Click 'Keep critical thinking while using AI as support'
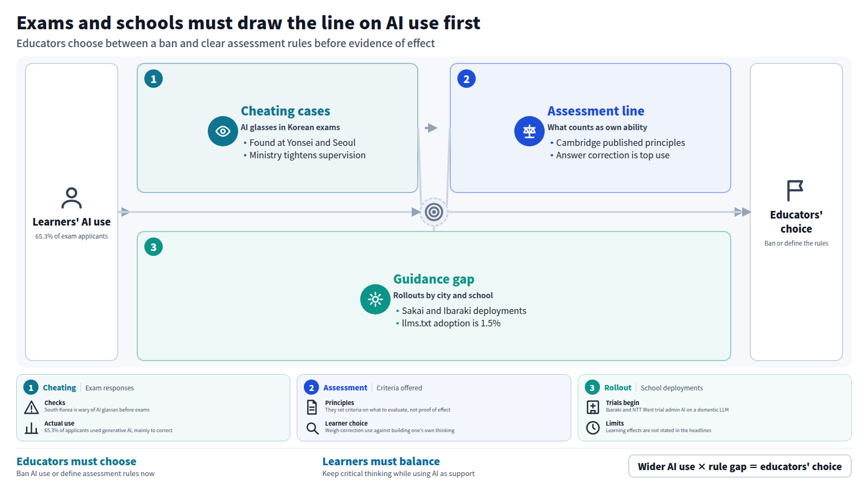Image resolution: width=868 pixels, height=488 pixels. (398, 474)
